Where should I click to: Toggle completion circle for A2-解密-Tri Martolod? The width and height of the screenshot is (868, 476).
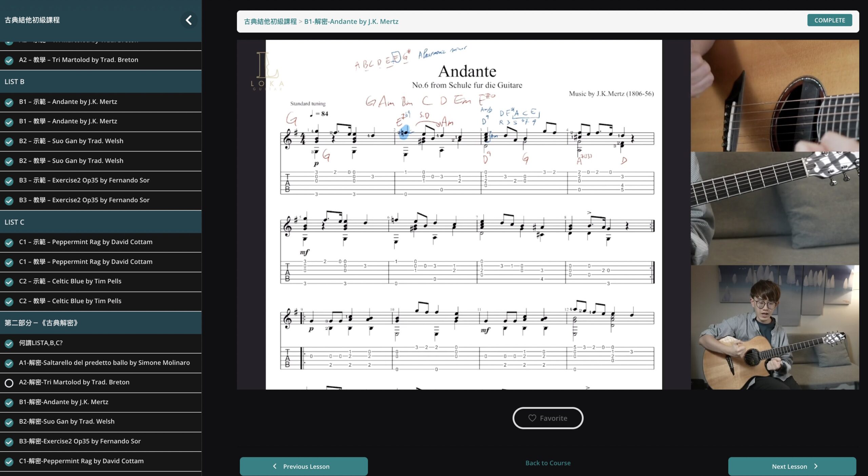(x=9, y=383)
